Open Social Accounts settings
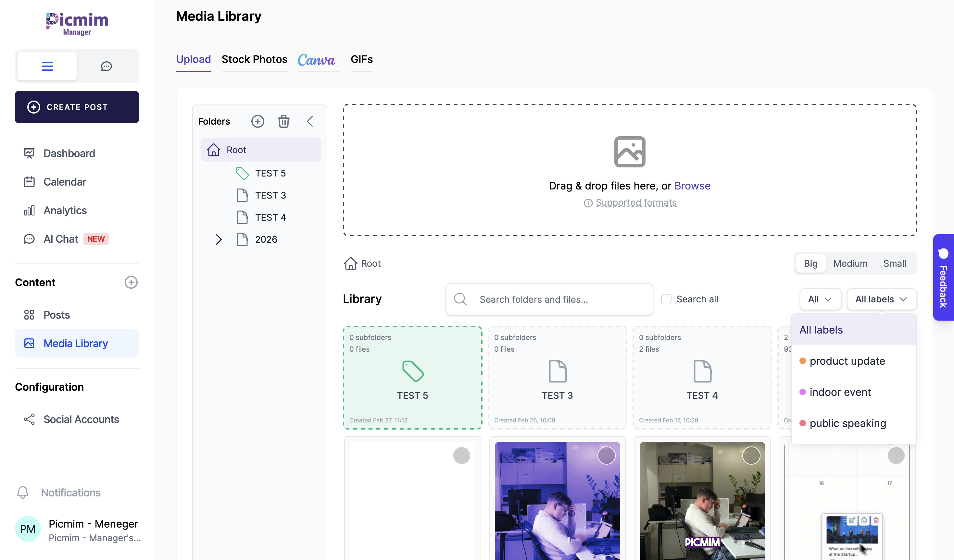Image resolution: width=954 pixels, height=560 pixels. point(81,419)
